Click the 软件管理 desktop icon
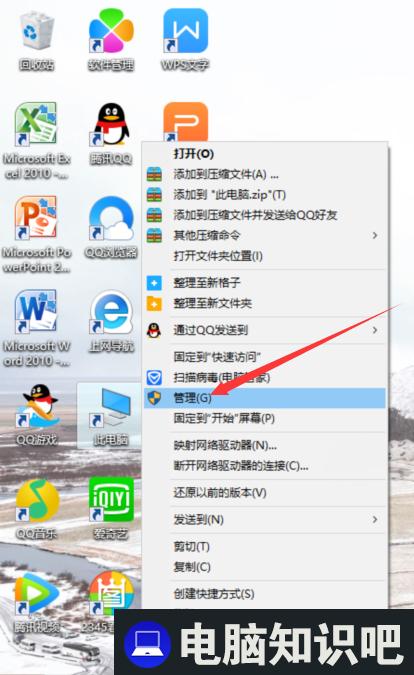The width and height of the screenshot is (414, 675). click(111, 41)
